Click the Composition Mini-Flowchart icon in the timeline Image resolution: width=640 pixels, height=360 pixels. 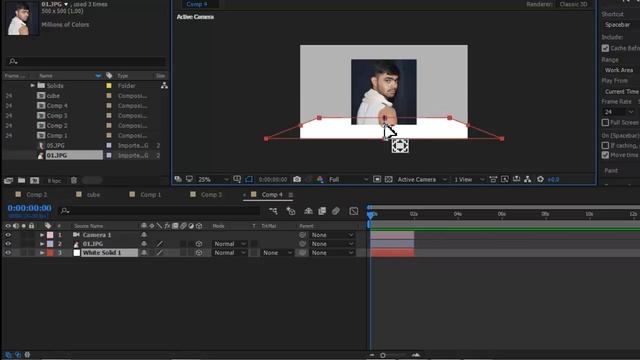(273, 211)
